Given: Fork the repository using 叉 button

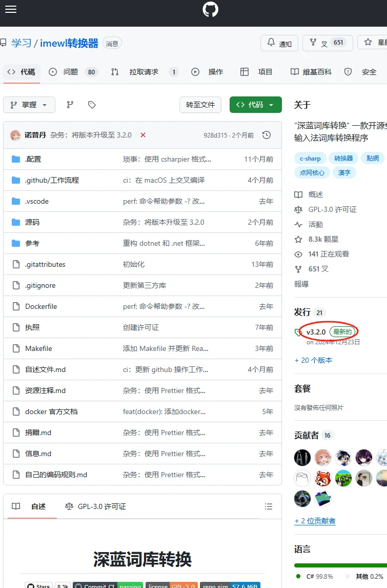Looking at the screenshot, I should click(327, 43).
